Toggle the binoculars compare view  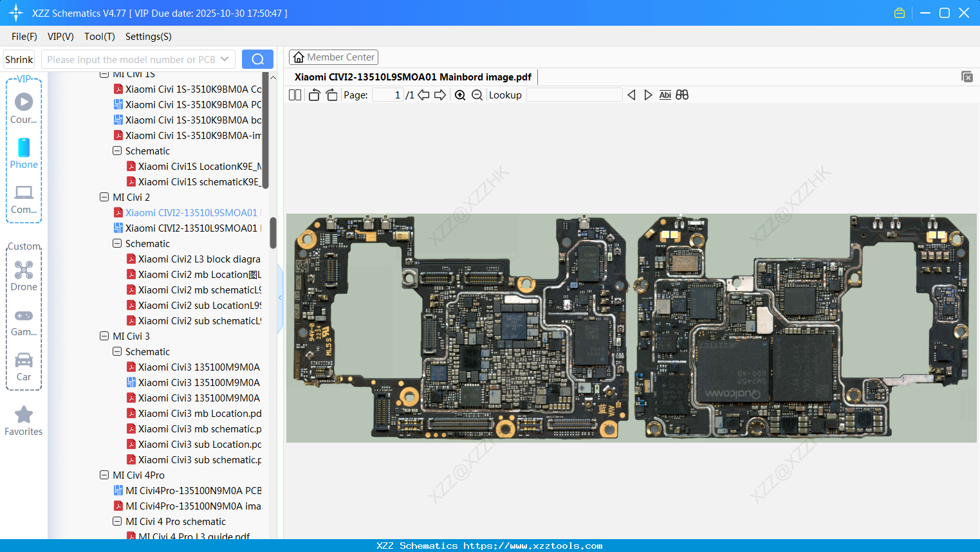coord(682,95)
